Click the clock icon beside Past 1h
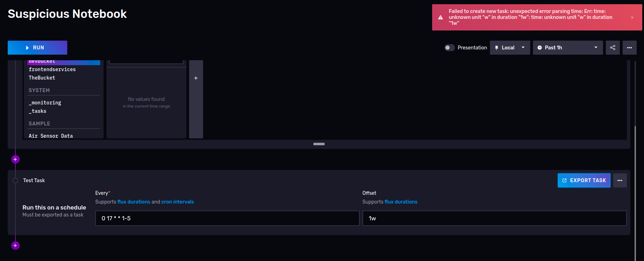 coord(540,48)
